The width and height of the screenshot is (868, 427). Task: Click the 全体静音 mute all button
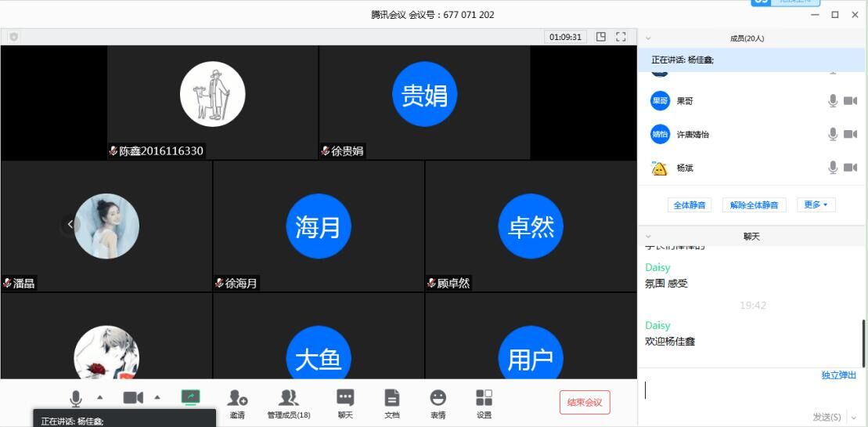pos(690,205)
